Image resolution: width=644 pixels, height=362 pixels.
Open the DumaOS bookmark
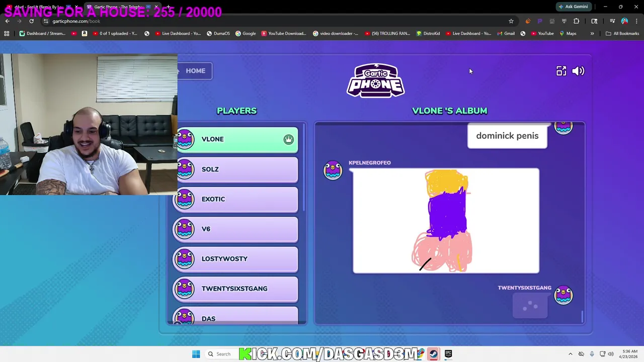tap(217, 34)
